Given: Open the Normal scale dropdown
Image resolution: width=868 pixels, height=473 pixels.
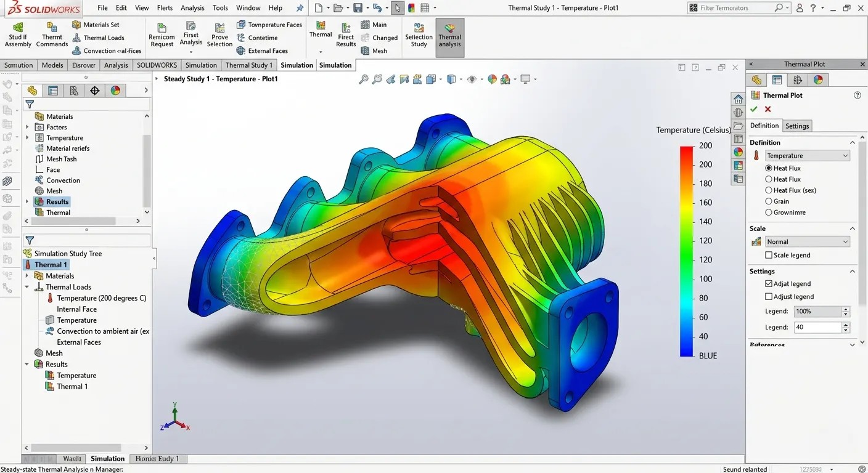Looking at the screenshot, I should (x=808, y=242).
